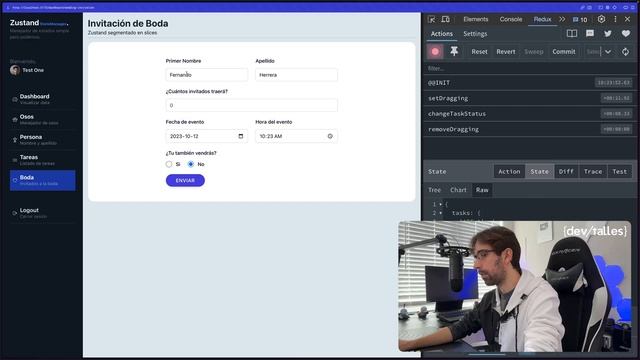Show state as Raw

tap(482, 190)
